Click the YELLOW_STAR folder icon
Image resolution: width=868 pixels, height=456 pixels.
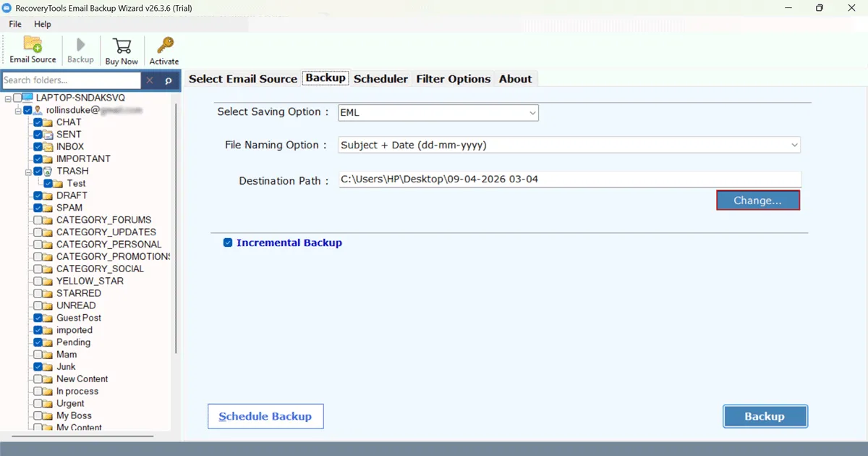48,281
